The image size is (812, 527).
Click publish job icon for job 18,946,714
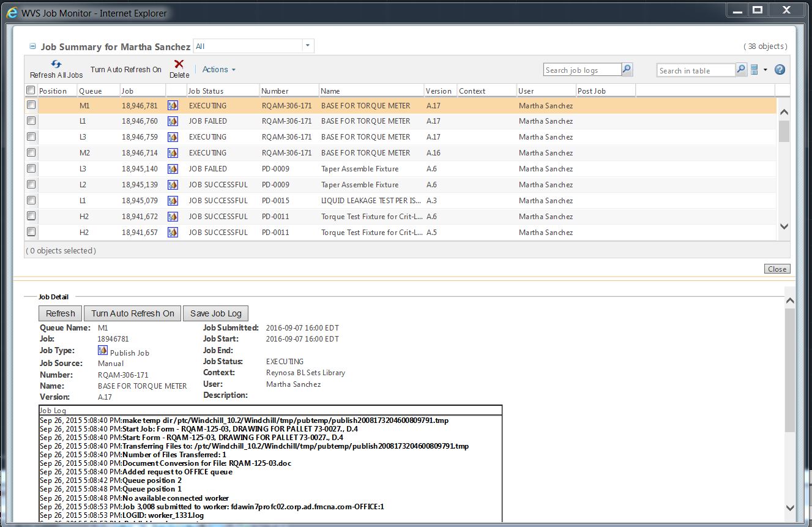point(173,153)
